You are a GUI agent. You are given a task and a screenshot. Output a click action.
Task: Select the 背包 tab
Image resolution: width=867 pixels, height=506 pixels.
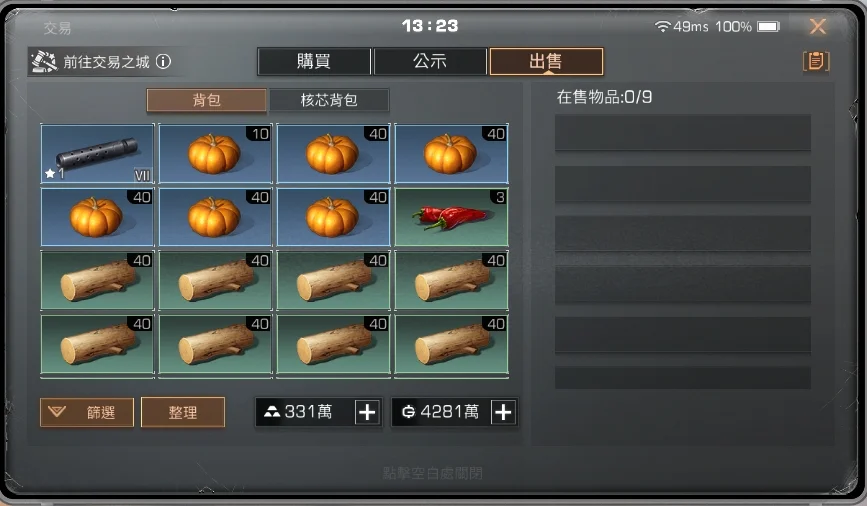tap(206, 100)
